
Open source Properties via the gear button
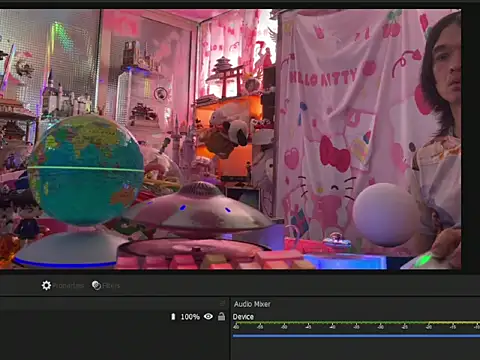click(62, 286)
